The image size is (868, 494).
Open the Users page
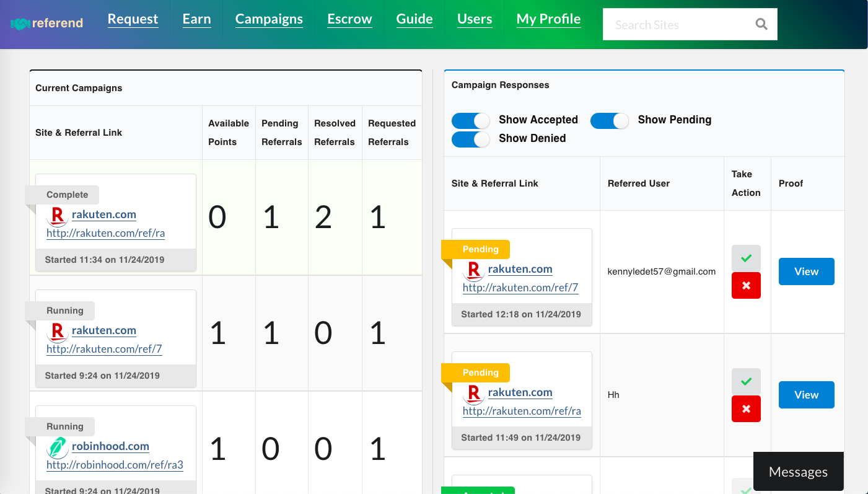point(475,19)
